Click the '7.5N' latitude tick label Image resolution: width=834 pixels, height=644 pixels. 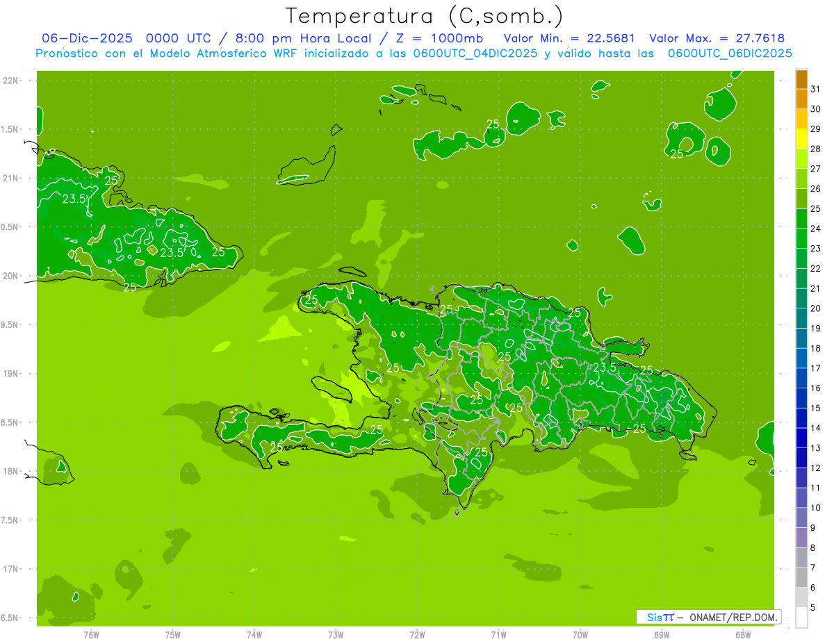pyautogui.click(x=10, y=520)
